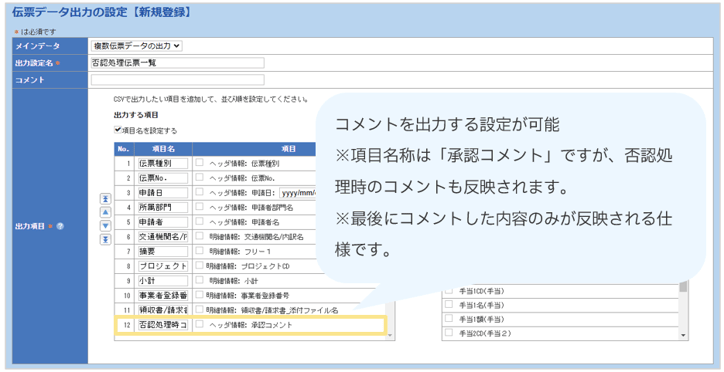Check the row 3 申請日 checkbox

click(x=199, y=192)
